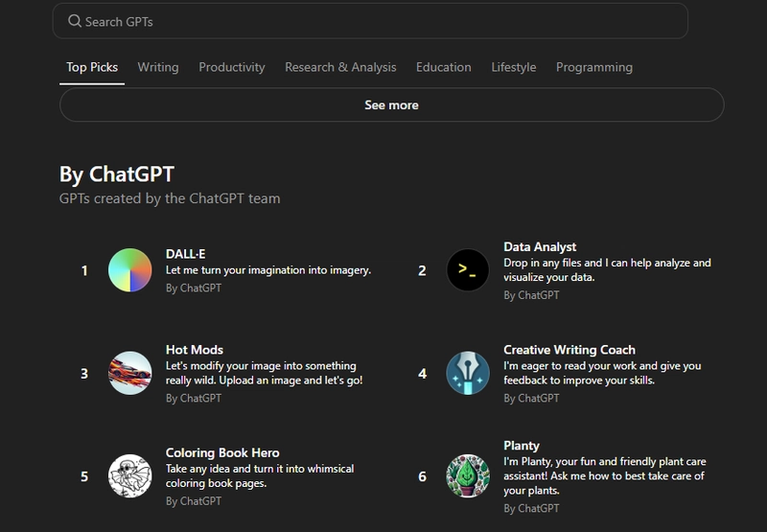Click the magnifier icon in search bar
Image resolution: width=767 pixels, height=532 pixels.
(75, 21)
